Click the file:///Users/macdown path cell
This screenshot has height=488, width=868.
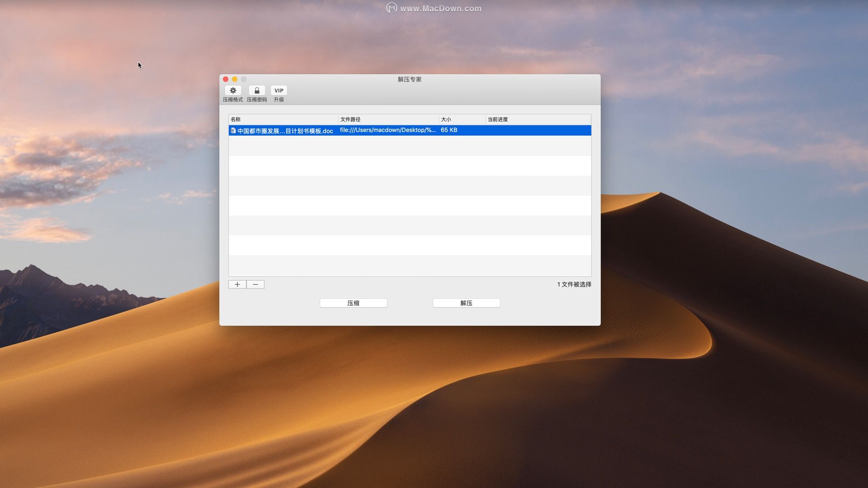tap(387, 130)
